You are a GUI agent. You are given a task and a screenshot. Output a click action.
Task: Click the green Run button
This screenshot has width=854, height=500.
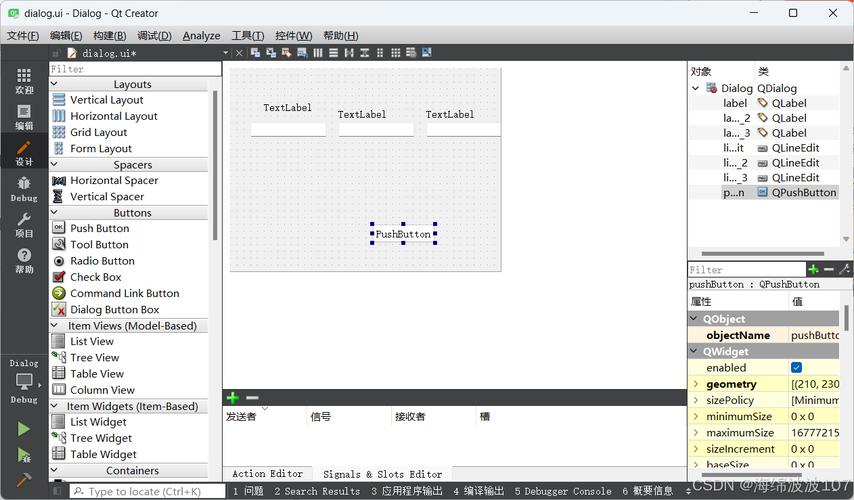pos(23,429)
